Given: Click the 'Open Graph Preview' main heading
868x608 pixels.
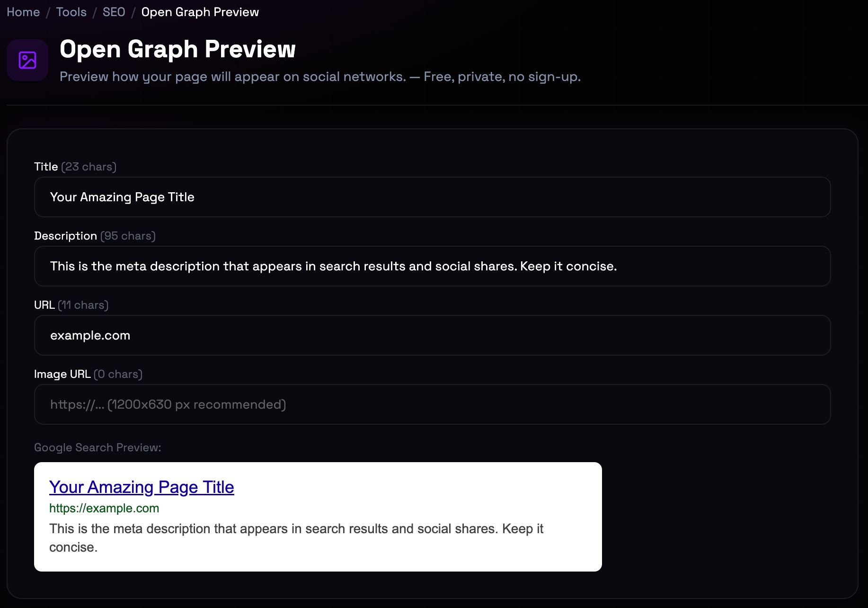Looking at the screenshot, I should (177, 49).
